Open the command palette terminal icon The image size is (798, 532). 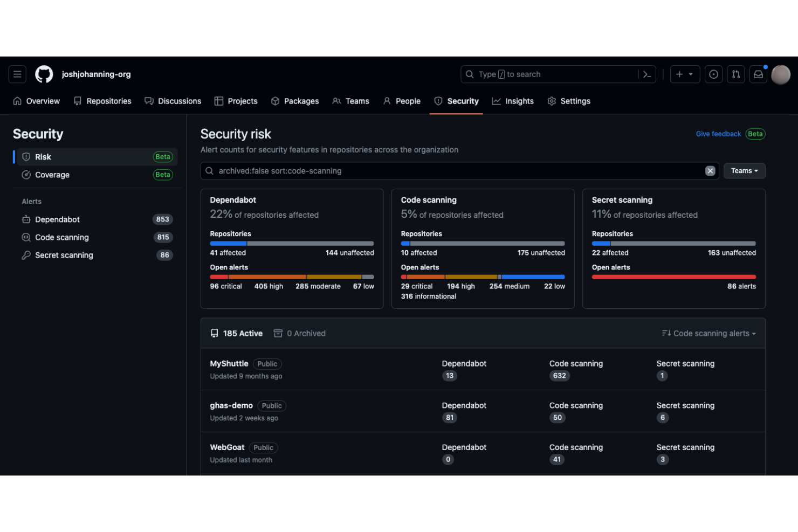pyautogui.click(x=646, y=74)
